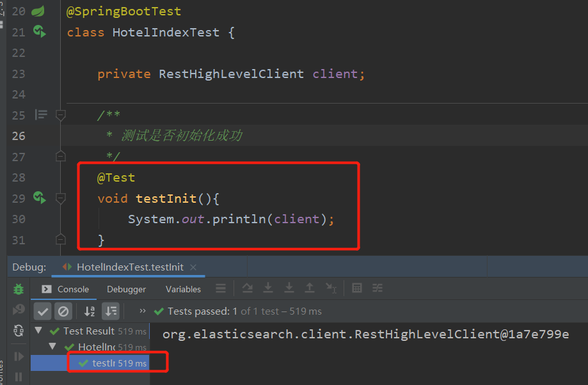The height and width of the screenshot is (385, 588).
Task: Click the Force Step Into icon
Action: pos(289,288)
